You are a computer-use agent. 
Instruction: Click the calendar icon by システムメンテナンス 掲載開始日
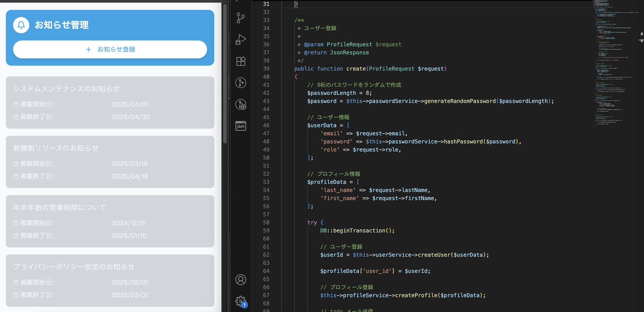tap(16, 105)
